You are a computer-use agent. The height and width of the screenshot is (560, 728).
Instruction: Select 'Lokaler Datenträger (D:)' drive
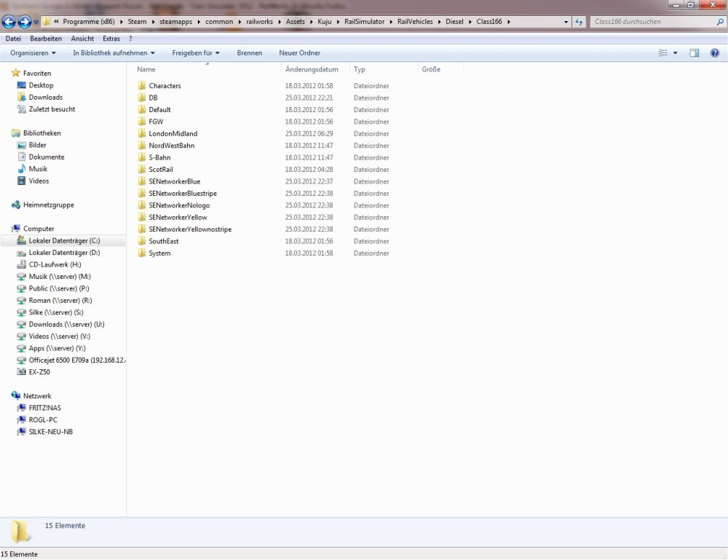click(x=64, y=253)
